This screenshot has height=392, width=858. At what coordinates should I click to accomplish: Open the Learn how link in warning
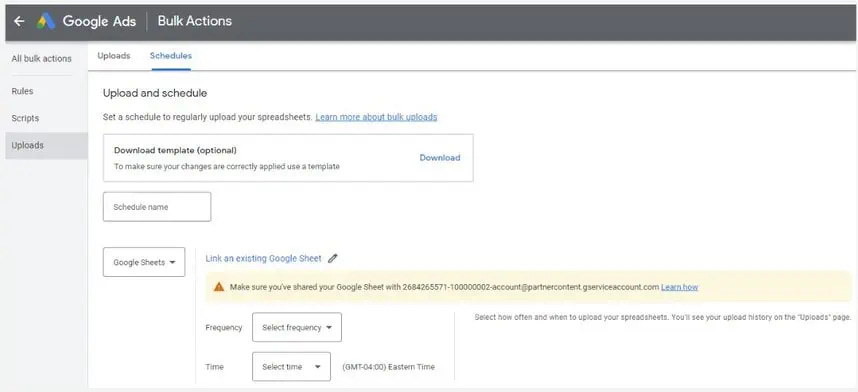point(680,287)
